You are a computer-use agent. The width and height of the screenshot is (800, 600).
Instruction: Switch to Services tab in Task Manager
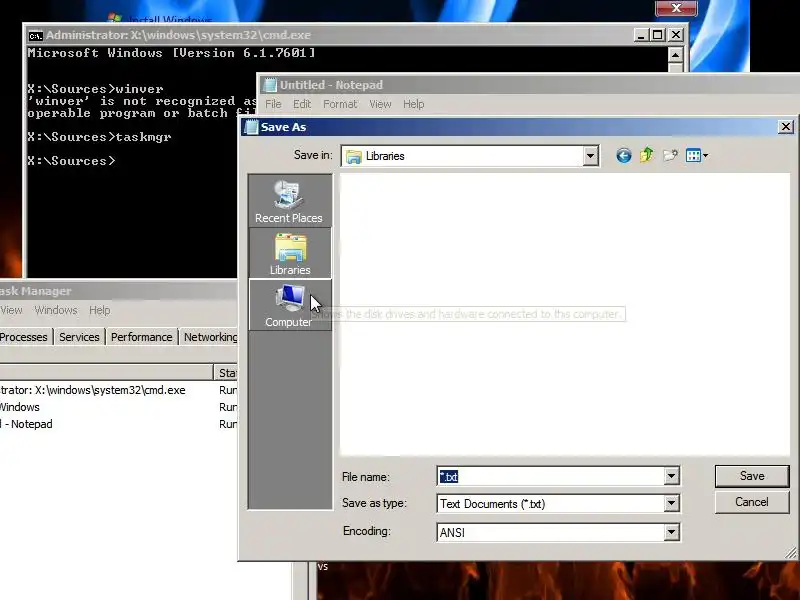(79, 337)
